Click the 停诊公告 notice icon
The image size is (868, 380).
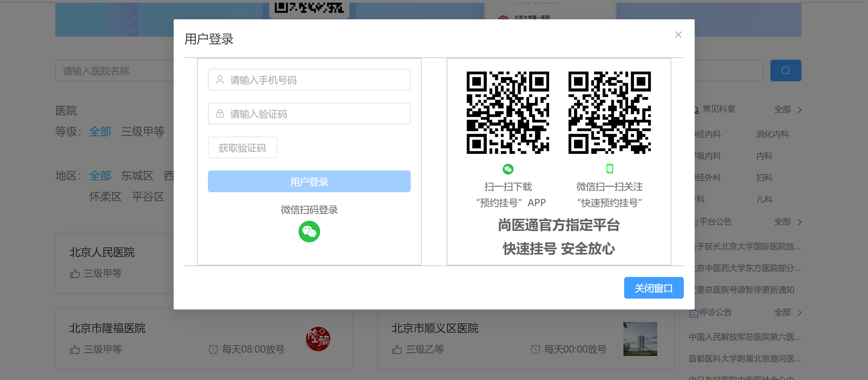tap(693, 313)
